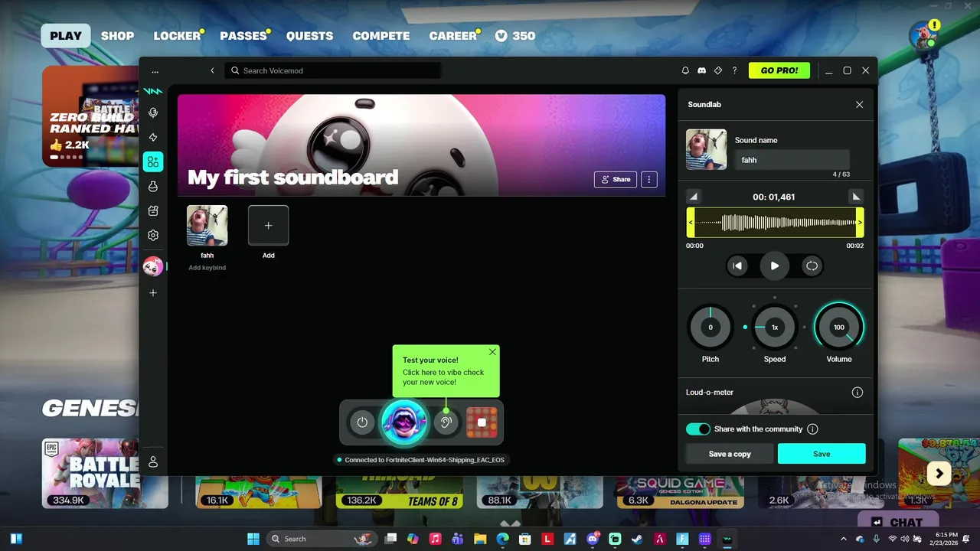Screen dimensions: 980x551
Task: Click the Volume knob
Action: pos(839,328)
